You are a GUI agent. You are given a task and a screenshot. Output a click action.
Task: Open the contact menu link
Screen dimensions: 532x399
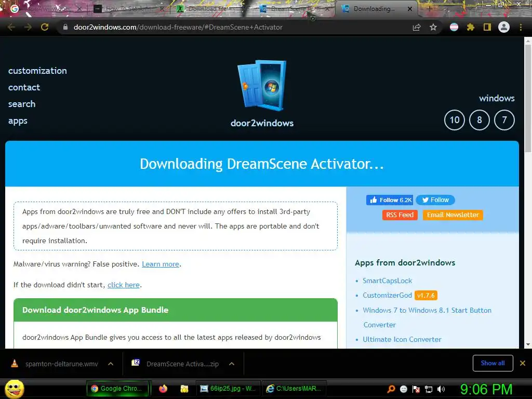[24, 87]
